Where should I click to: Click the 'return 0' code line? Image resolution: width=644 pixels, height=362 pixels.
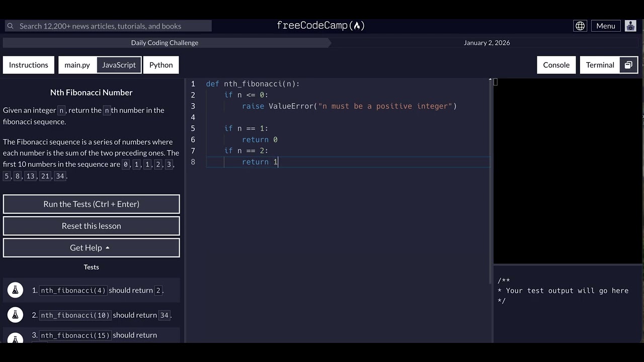coord(260,140)
